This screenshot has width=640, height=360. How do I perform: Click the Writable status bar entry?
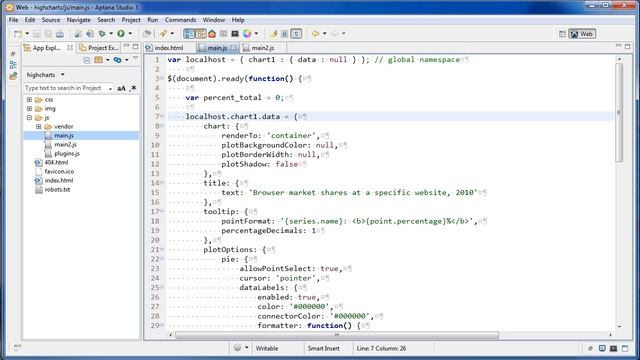point(267,349)
